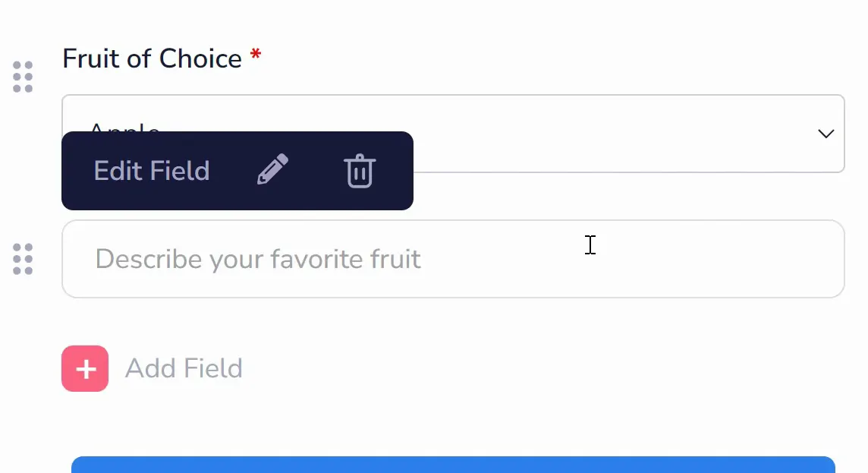Image resolution: width=868 pixels, height=473 pixels.
Task: Click empty right area of fruit description field
Action: (692, 259)
